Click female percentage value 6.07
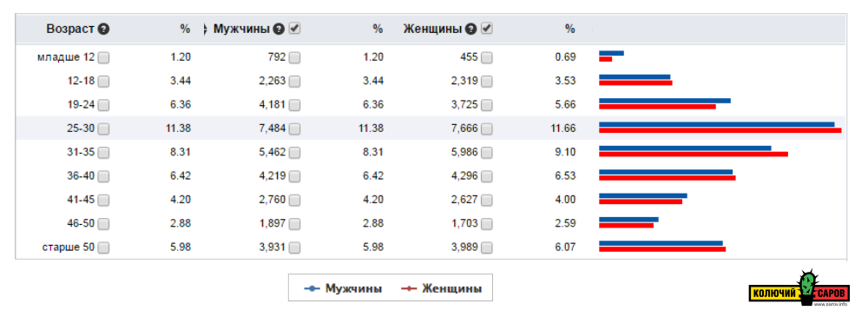This screenshot has height=317, width=868. pyautogui.click(x=566, y=248)
